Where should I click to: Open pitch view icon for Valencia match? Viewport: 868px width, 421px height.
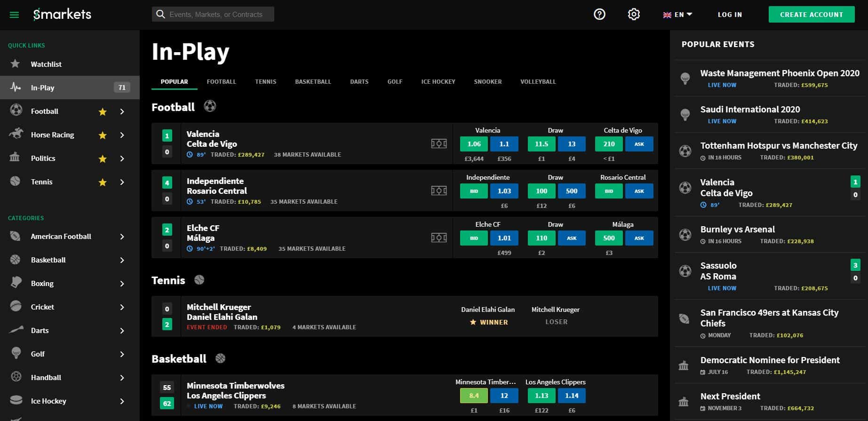click(439, 143)
